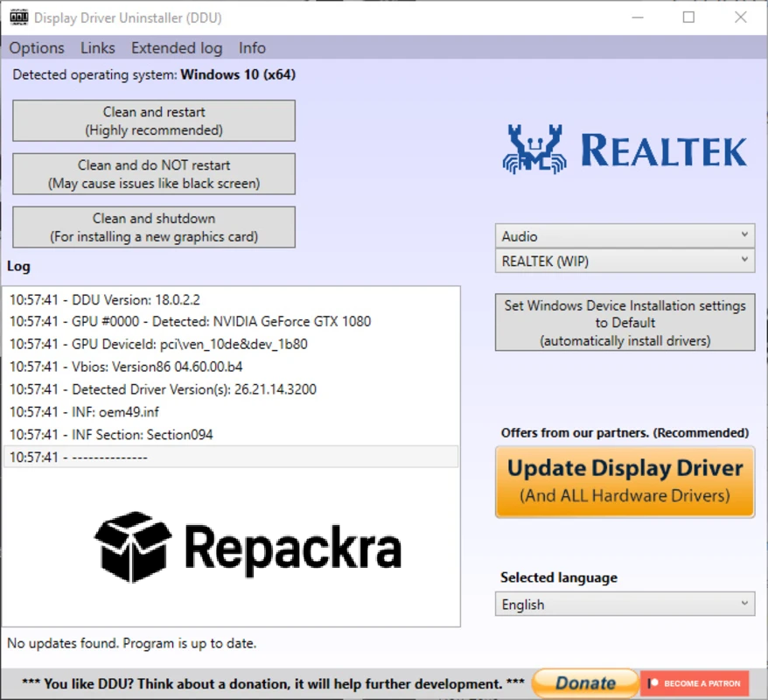Expand the English language dropdown
768x700 pixels.
625,605
